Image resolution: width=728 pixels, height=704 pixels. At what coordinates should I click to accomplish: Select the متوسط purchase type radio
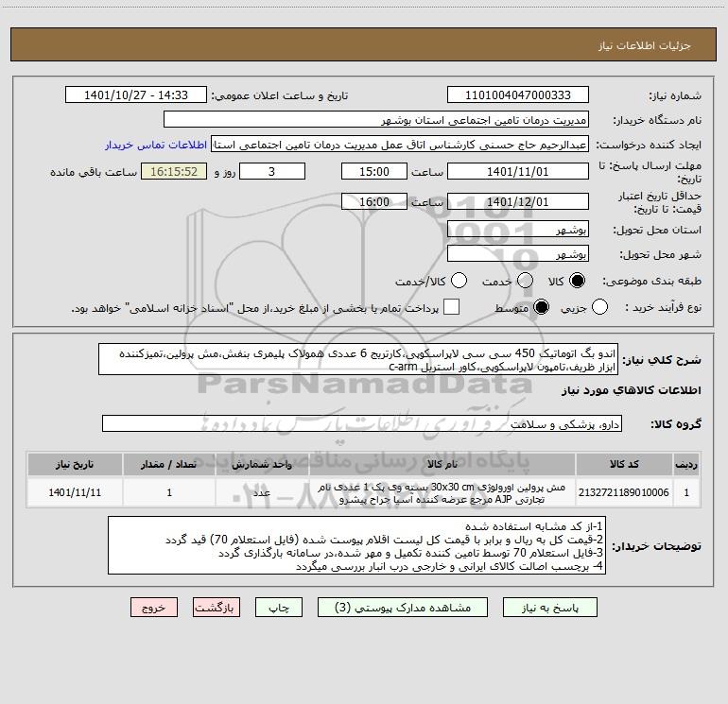[541, 307]
